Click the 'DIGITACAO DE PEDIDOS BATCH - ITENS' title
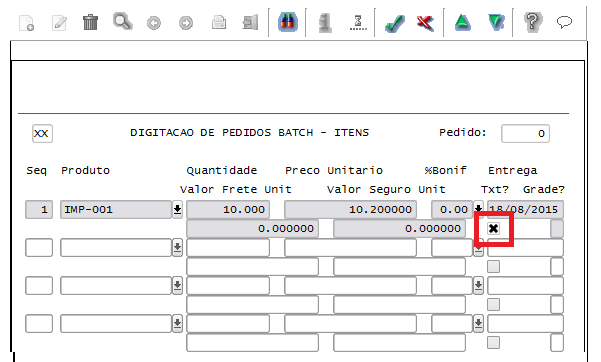 (250, 133)
